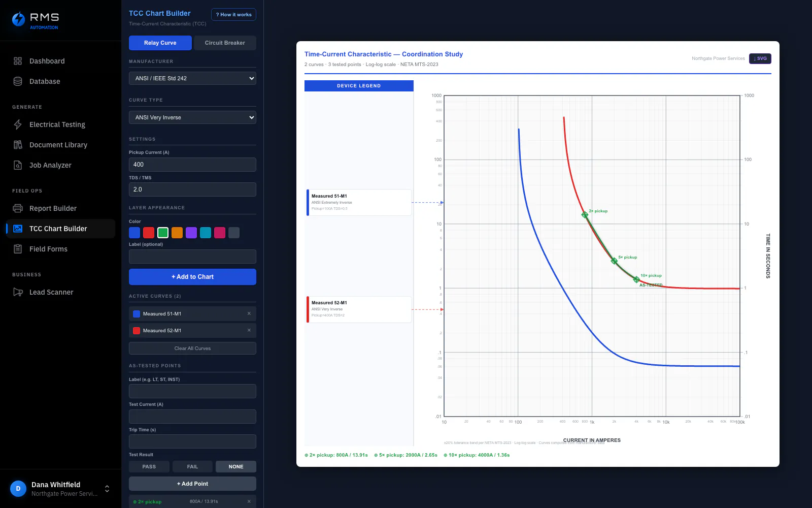This screenshot has height=508, width=812.
Task: Set test result to PASS
Action: 149,466
